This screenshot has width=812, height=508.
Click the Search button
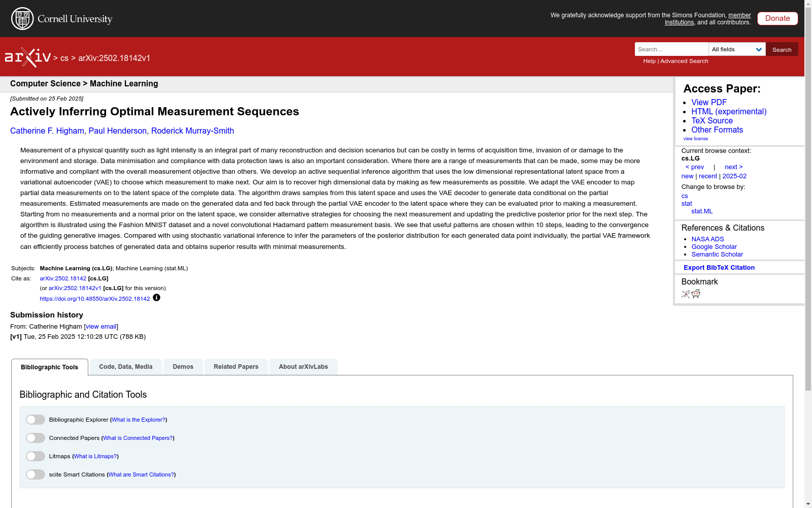782,49
